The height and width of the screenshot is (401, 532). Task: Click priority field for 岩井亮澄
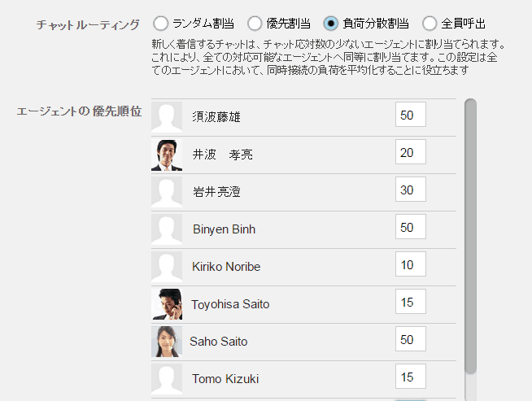410,190
